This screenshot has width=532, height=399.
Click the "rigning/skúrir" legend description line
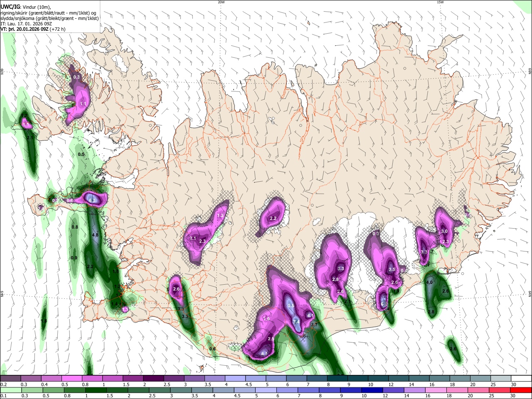(49, 13)
